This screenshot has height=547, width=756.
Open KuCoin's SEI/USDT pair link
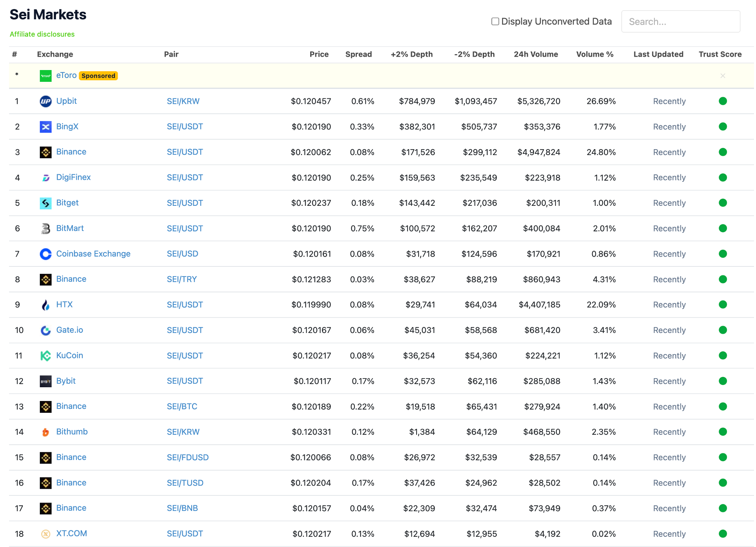[x=185, y=356]
